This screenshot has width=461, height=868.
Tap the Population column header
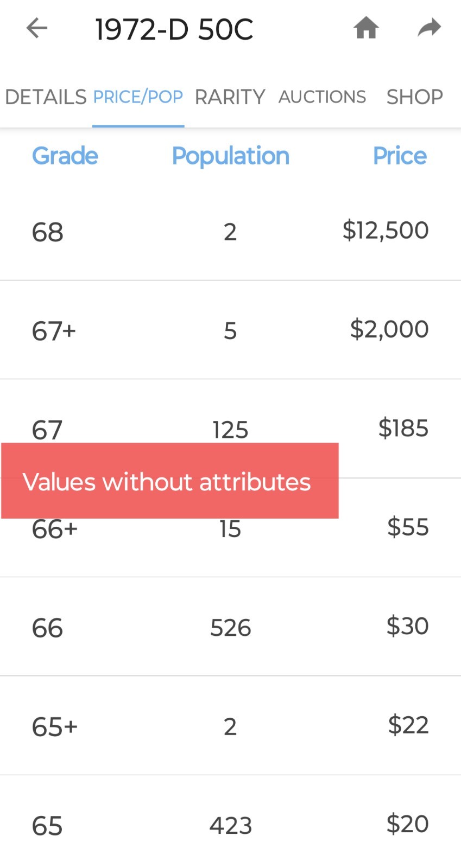click(x=230, y=156)
